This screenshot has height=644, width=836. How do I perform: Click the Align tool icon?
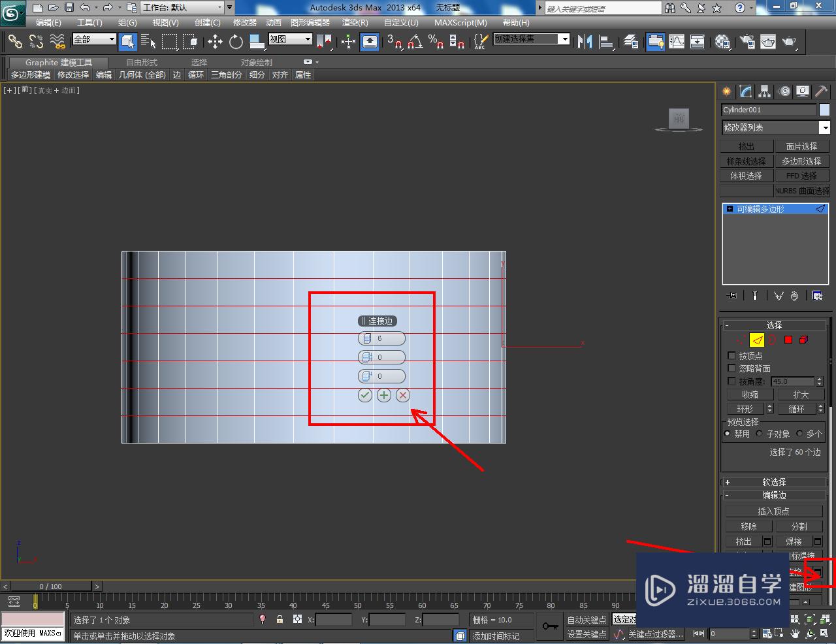[606, 42]
